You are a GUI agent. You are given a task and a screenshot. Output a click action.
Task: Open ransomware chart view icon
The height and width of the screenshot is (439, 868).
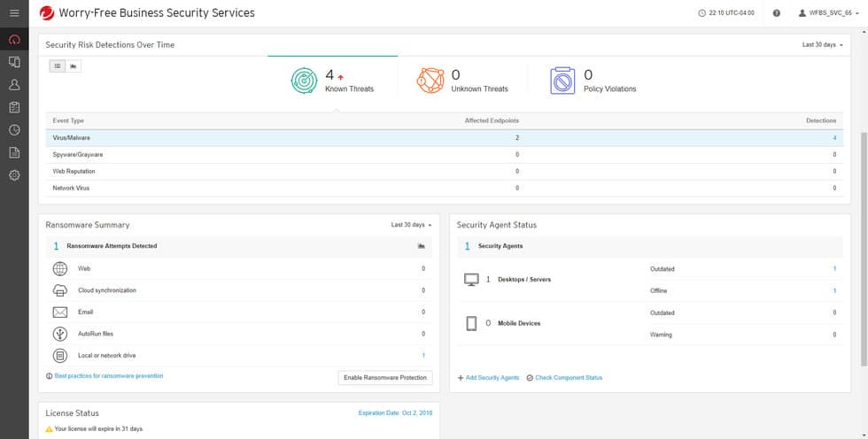[x=422, y=246]
